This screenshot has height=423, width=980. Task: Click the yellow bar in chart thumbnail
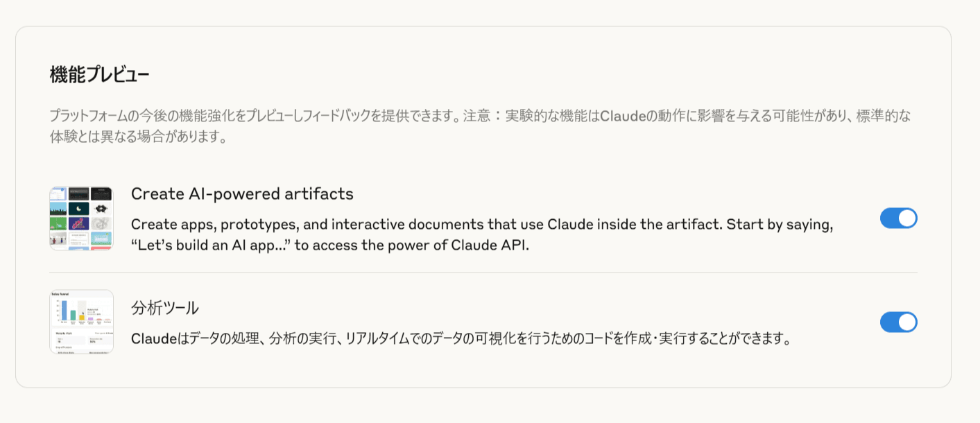pos(82,317)
